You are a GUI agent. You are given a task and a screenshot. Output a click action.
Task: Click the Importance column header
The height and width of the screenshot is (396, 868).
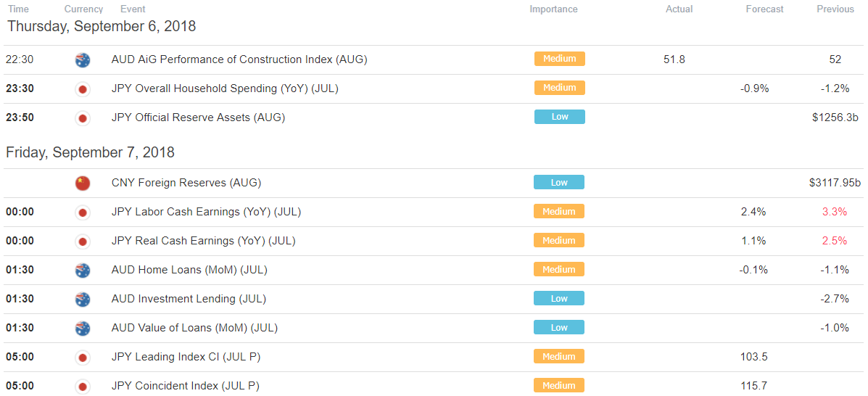(553, 9)
